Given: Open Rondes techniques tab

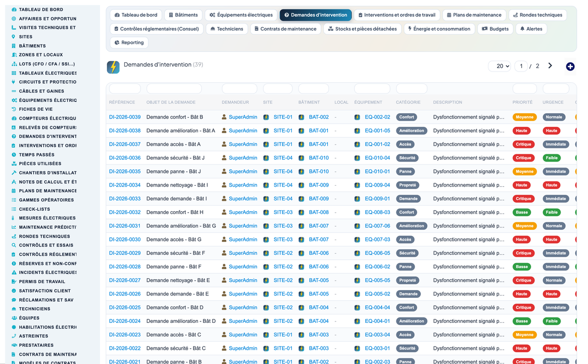Looking at the screenshot, I should coord(538,15).
